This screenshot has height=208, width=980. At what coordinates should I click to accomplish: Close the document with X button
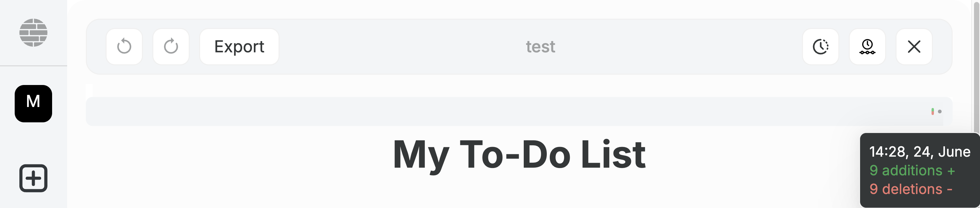(914, 47)
